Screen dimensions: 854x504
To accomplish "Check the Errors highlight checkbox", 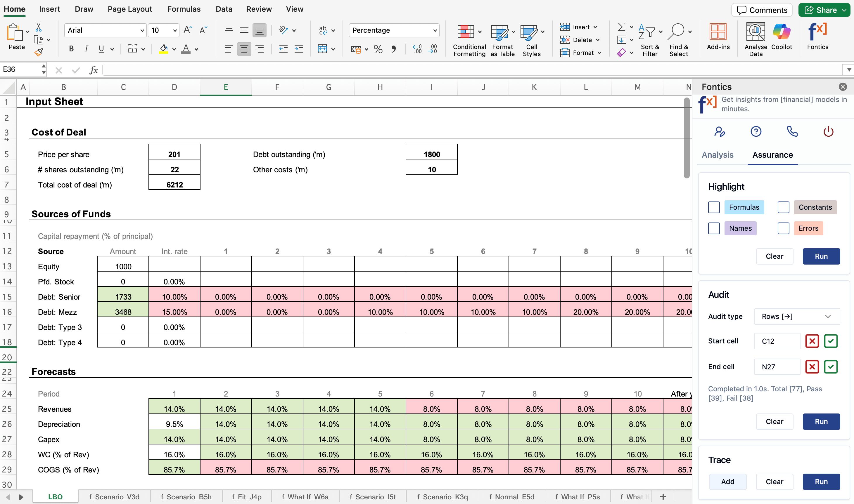I will coord(783,228).
